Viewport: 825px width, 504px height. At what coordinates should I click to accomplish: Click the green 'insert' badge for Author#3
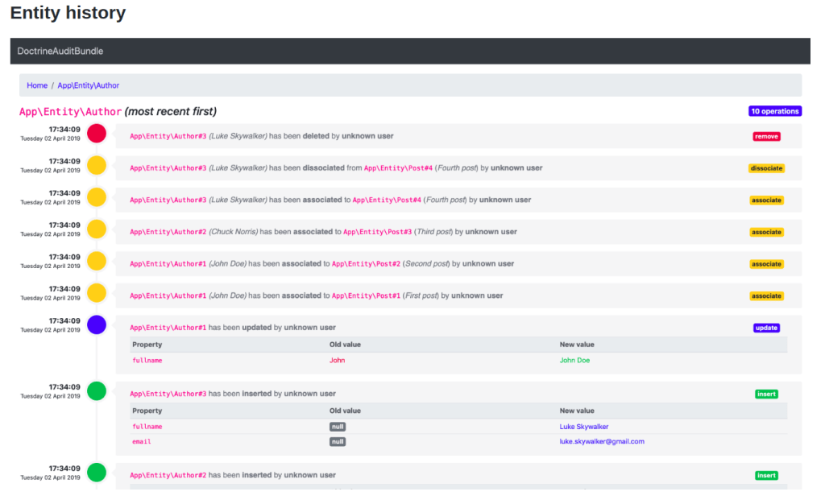tap(766, 394)
